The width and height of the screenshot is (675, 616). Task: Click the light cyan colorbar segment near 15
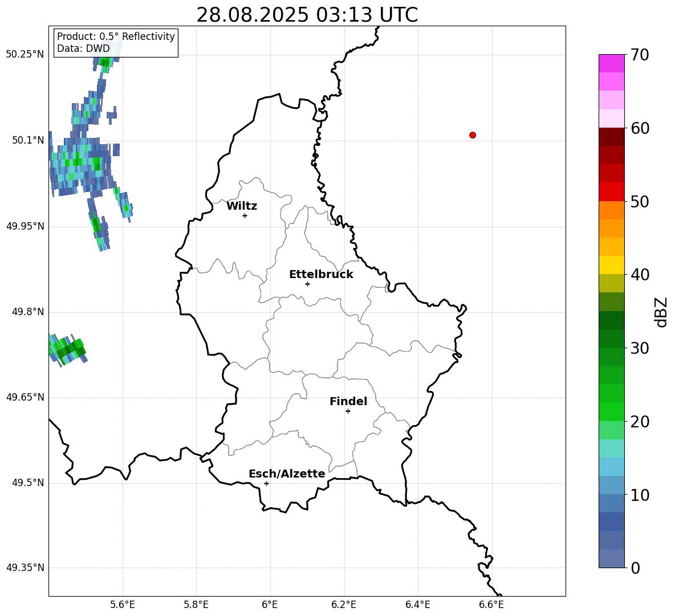(611, 448)
